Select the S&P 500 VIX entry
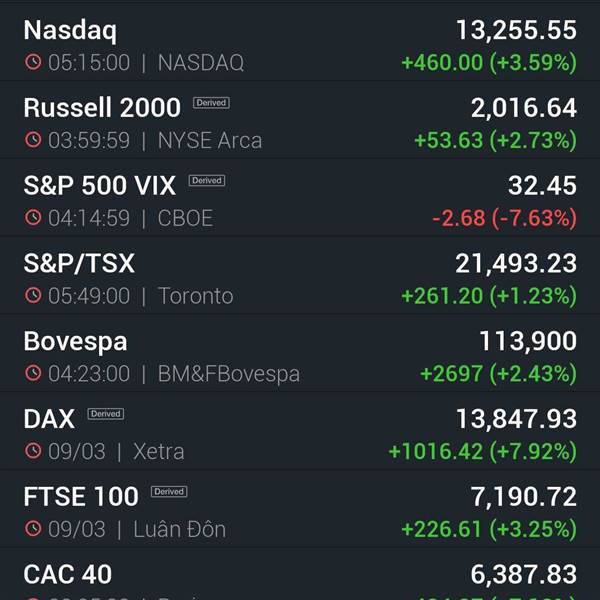Image resolution: width=600 pixels, height=600 pixels. click(300, 198)
